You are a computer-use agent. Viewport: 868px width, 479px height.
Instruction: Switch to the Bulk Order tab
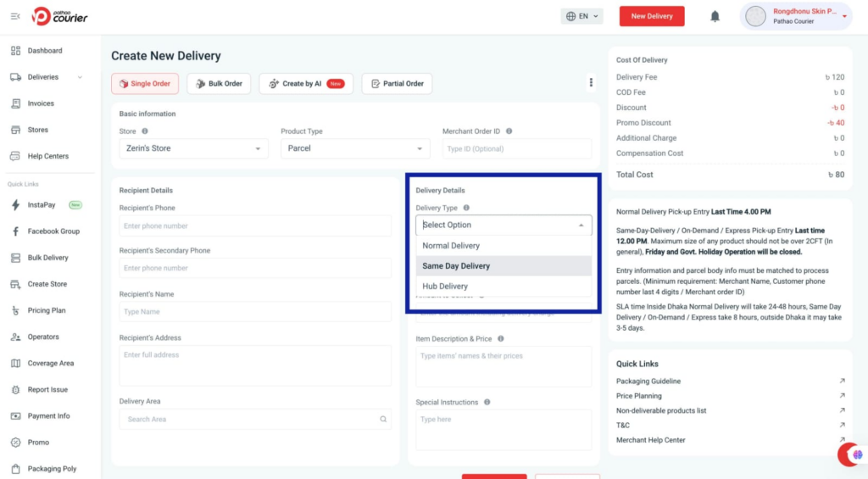click(219, 84)
